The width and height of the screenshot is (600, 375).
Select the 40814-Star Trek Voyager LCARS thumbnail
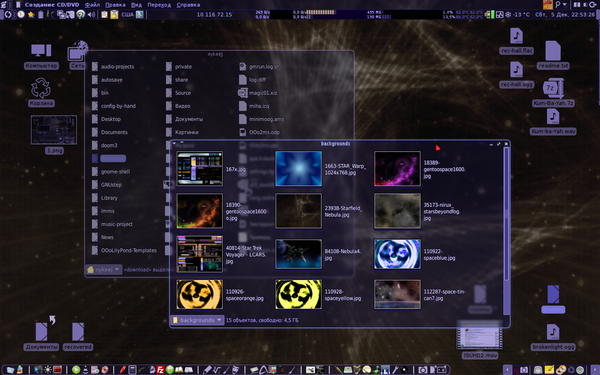[199, 254]
